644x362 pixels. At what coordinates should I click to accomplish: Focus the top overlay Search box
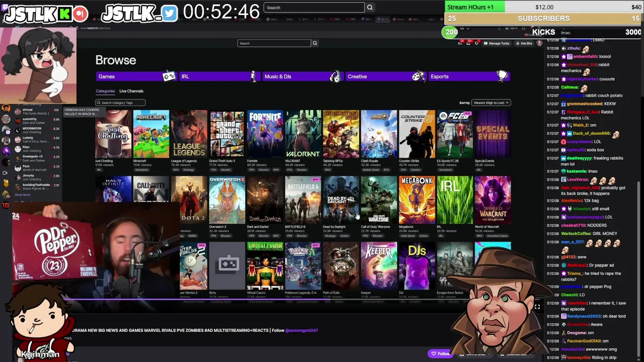click(314, 8)
